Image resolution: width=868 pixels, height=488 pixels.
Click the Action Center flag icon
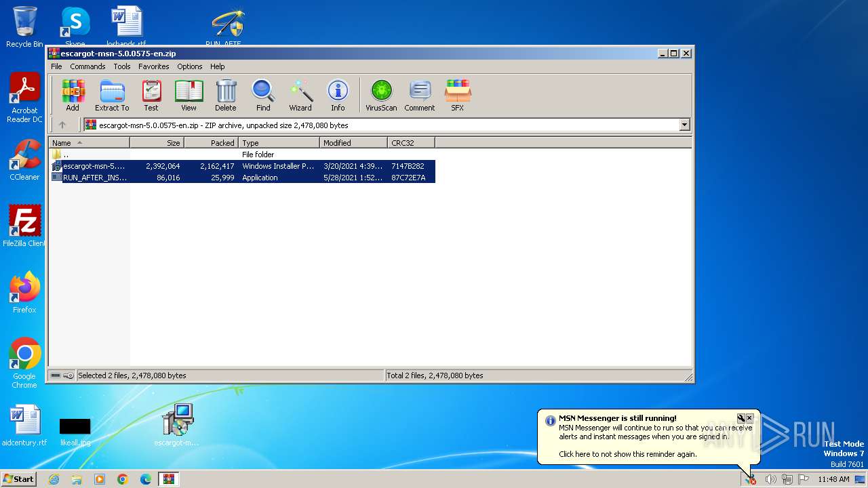coord(804,479)
